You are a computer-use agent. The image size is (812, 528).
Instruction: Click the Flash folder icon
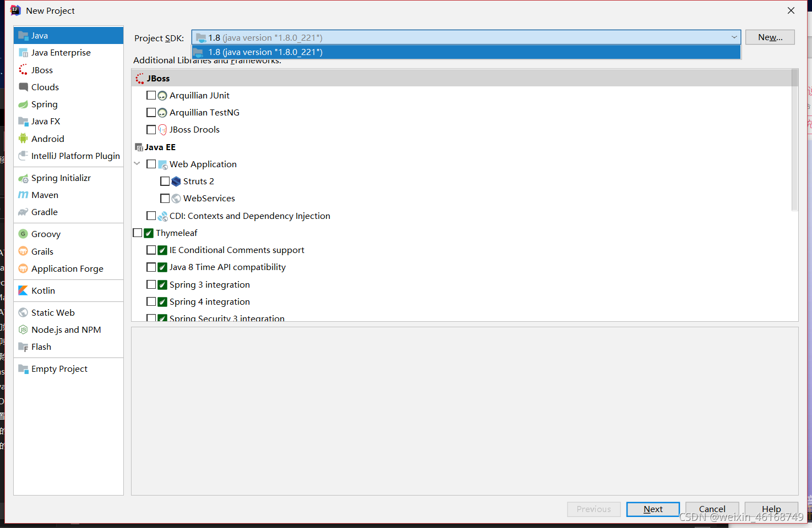(23, 347)
